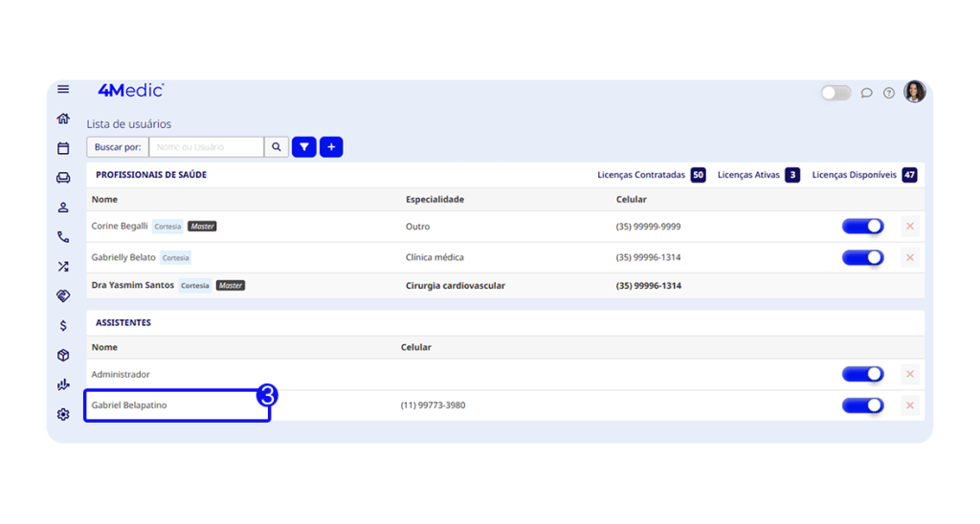Viewport: 980px width, 524px height.
Task: Click the Nome ou Usuário search field
Action: click(206, 147)
